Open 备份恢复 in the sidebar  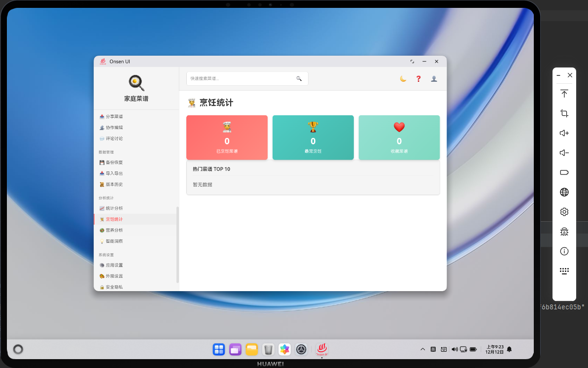click(x=135, y=162)
